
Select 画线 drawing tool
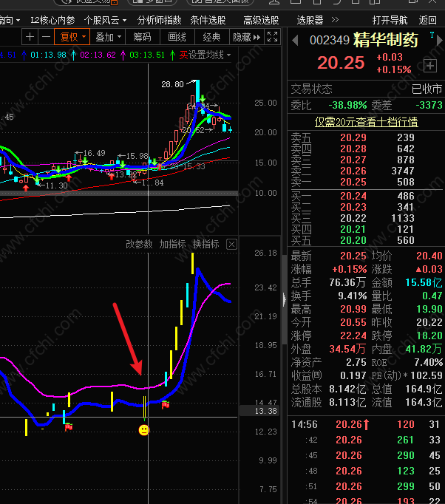point(177,37)
